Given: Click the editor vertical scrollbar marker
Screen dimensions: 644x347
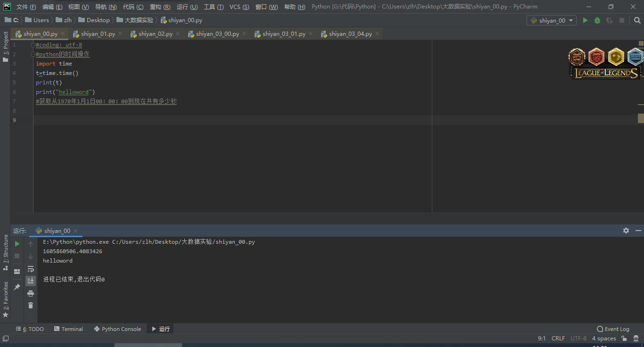Looking at the screenshot, I should pyautogui.click(x=641, y=118).
